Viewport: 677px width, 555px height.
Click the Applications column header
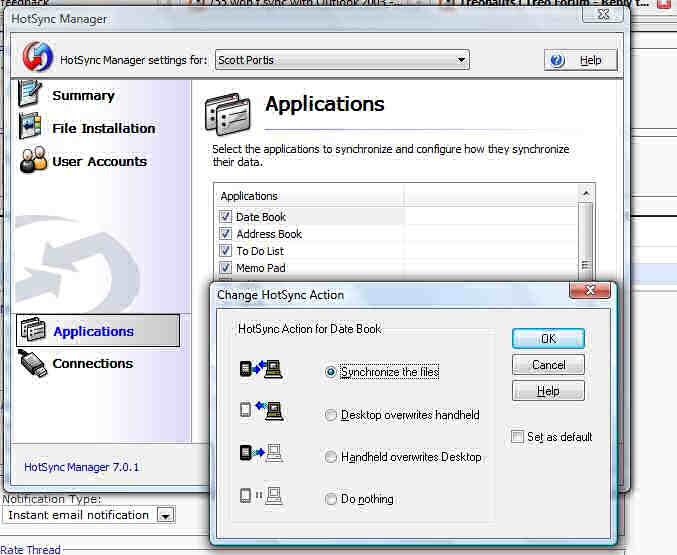point(309,196)
